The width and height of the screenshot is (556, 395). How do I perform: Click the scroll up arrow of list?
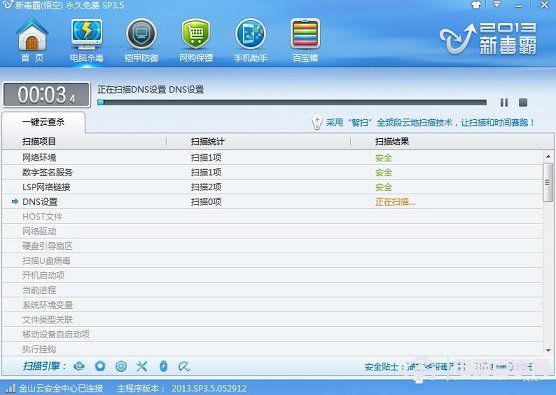click(548, 156)
